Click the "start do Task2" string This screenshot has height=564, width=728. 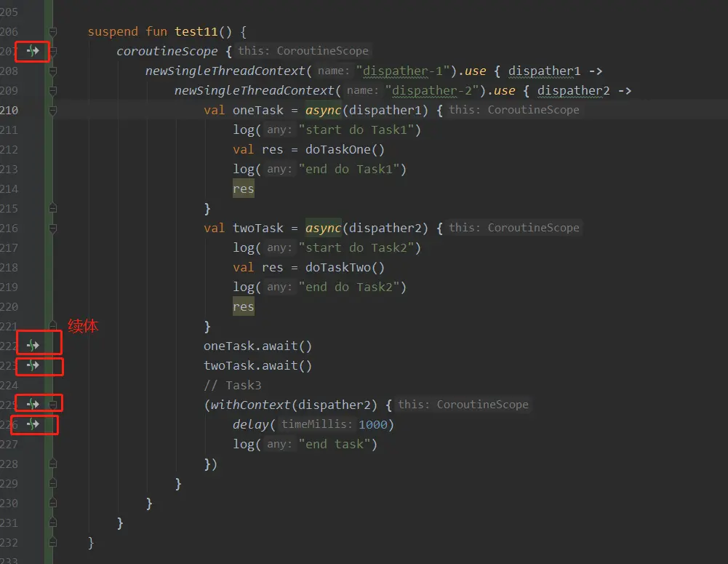[x=356, y=248]
